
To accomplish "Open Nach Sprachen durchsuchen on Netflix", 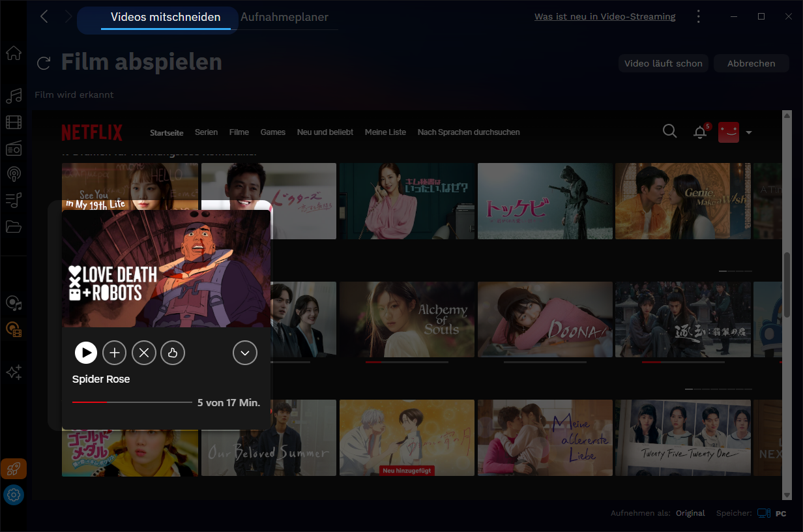I will [469, 132].
